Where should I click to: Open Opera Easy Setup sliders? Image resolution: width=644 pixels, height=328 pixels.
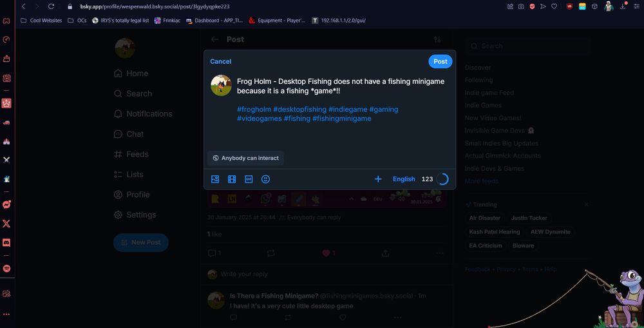click(637, 6)
